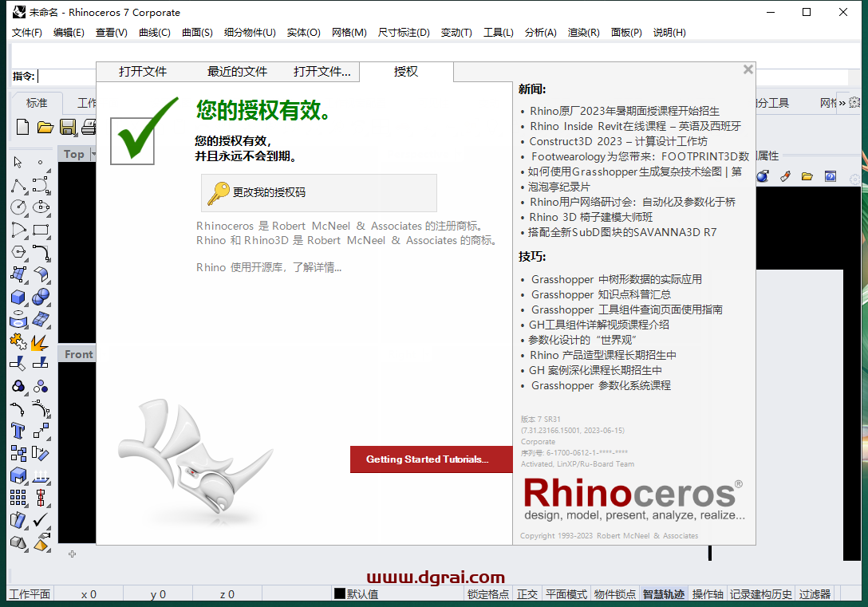The height and width of the screenshot is (607, 868).
Task: Click the Front viewport title label
Action: point(78,354)
